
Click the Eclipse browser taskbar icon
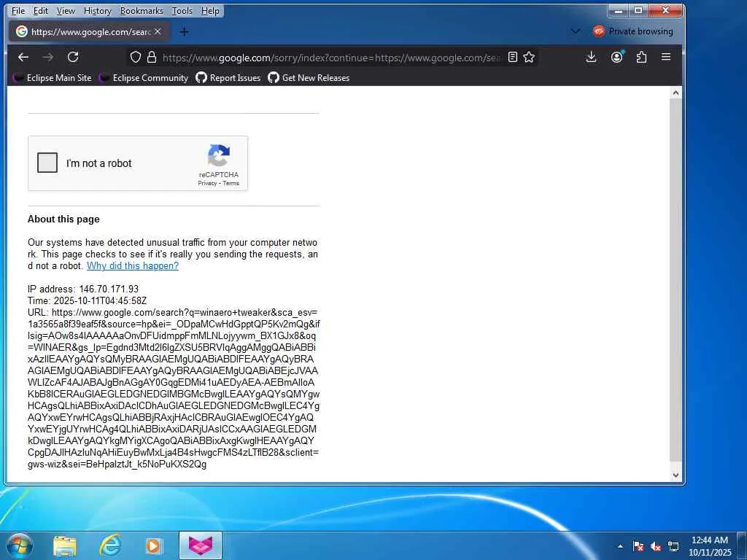(x=201, y=545)
